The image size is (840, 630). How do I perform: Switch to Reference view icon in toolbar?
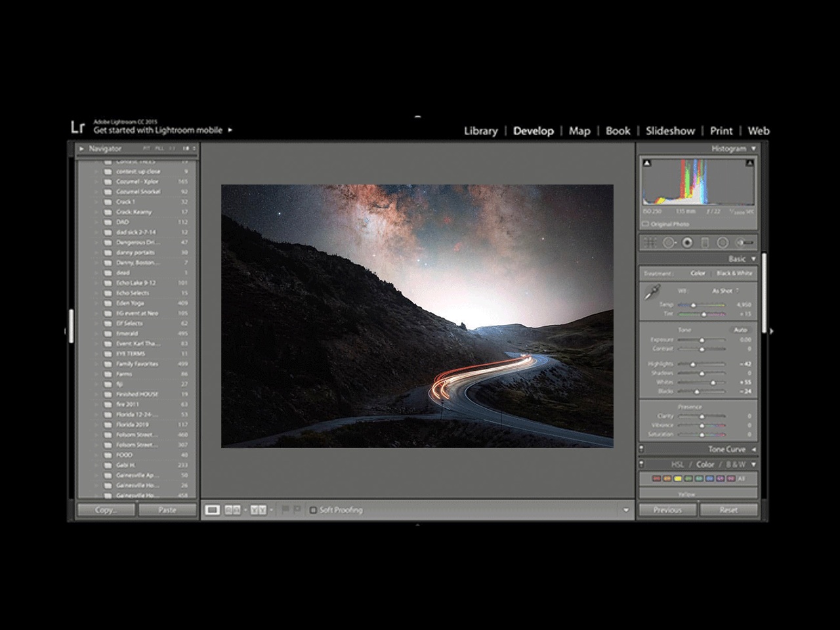click(232, 510)
